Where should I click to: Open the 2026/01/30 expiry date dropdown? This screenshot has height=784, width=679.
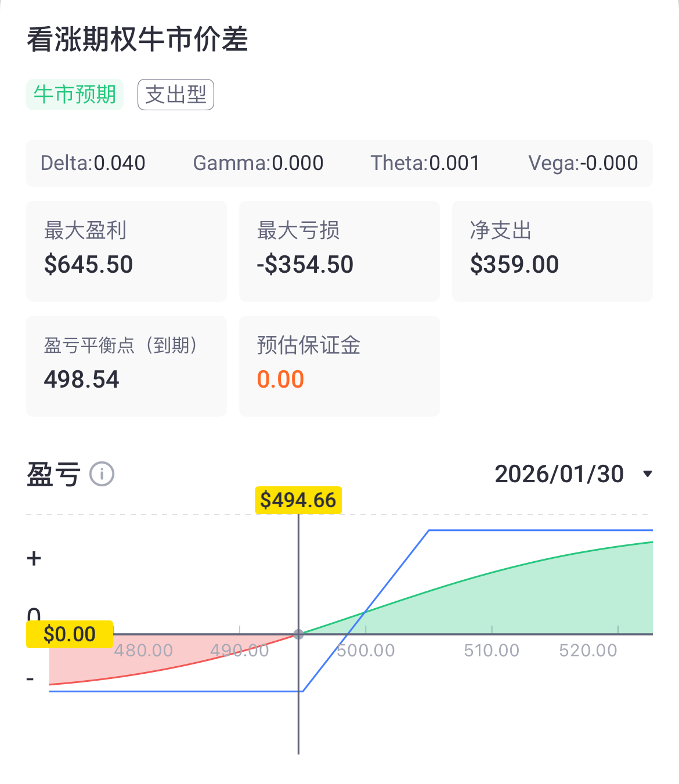click(x=559, y=474)
